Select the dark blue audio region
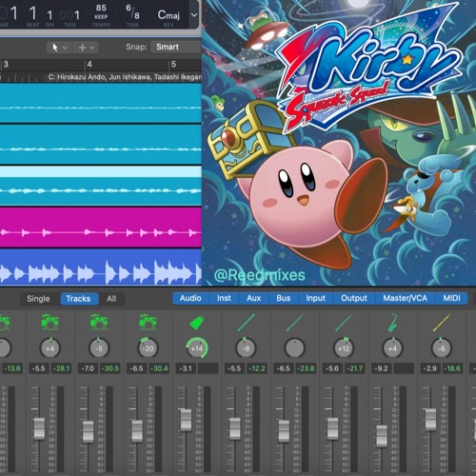 point(101,268)
